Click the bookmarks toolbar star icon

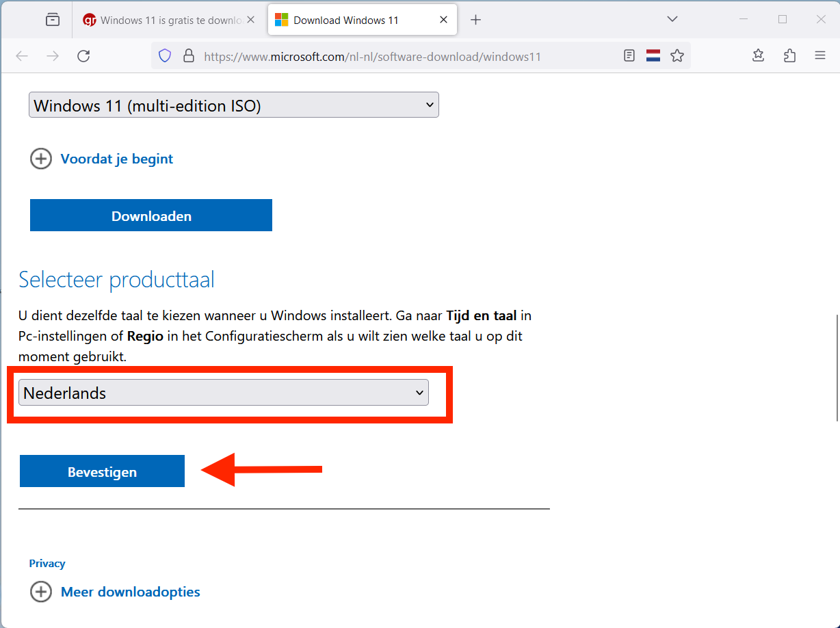758,56
